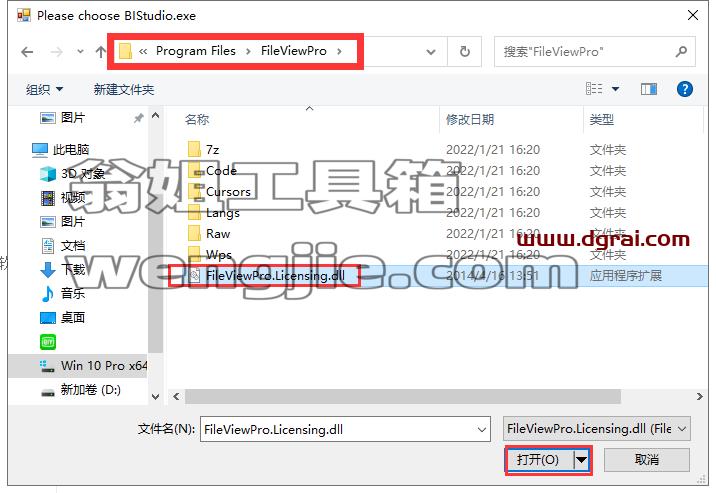Close the Please choose BIStudio.exe dialog

pos(693,15)
